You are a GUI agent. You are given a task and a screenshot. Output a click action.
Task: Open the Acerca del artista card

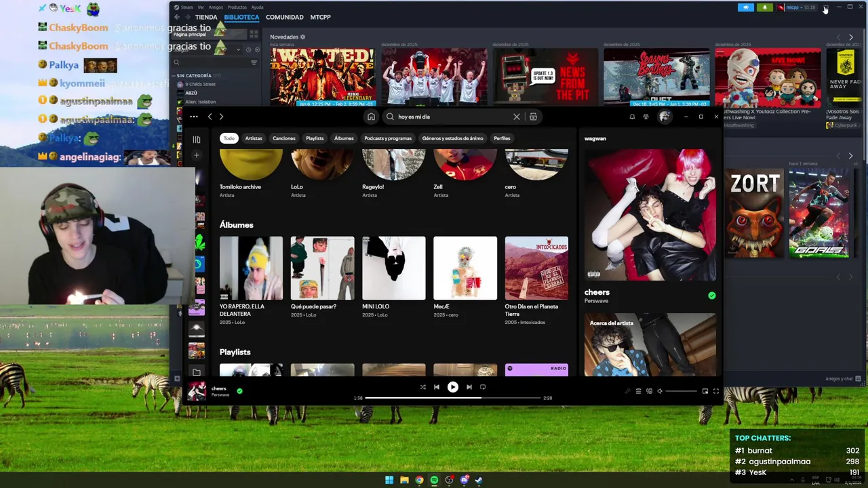pyautogui.click(x=650, y=345)
